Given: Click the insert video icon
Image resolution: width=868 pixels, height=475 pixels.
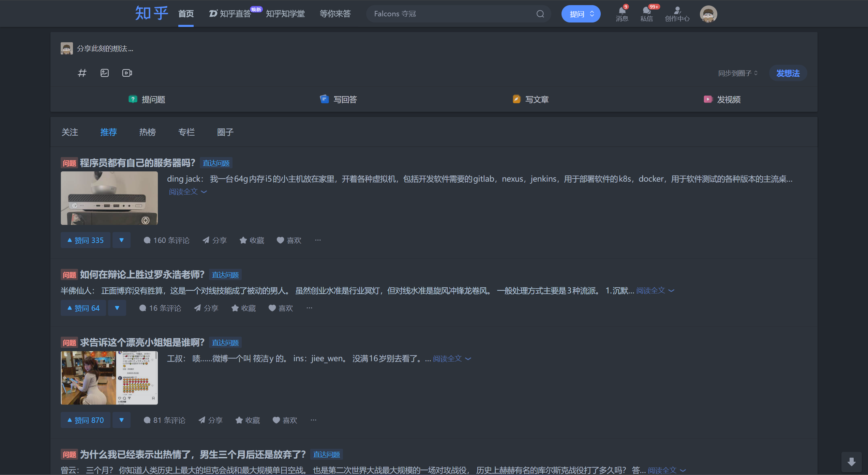Looking at the screenshot, I should coord(127,73).
